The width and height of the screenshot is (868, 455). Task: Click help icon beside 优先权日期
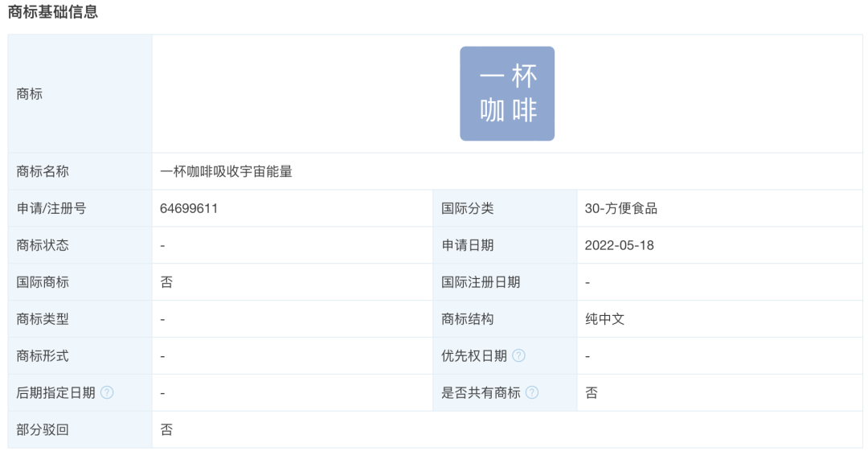coord(519,355)
